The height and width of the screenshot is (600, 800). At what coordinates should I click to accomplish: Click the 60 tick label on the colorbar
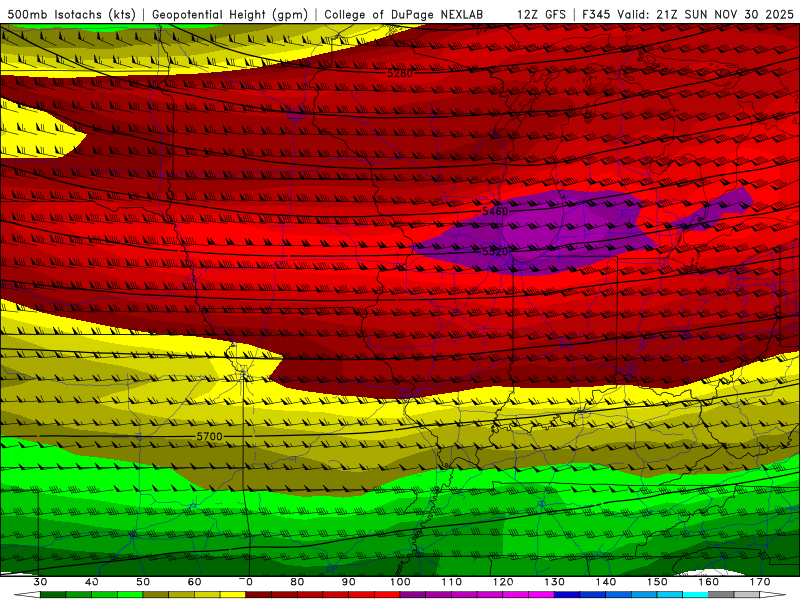point(194,582)
